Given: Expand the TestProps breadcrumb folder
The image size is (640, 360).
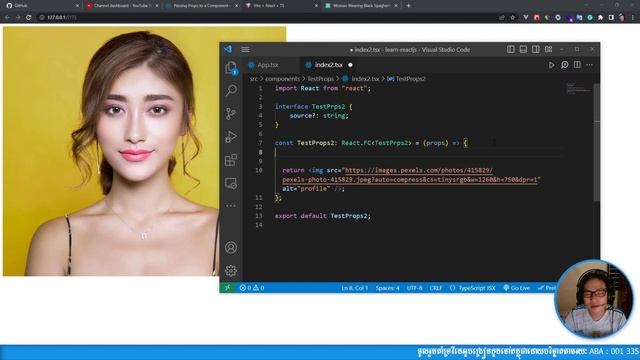Looking at the screenshot, I should (320, 79).
